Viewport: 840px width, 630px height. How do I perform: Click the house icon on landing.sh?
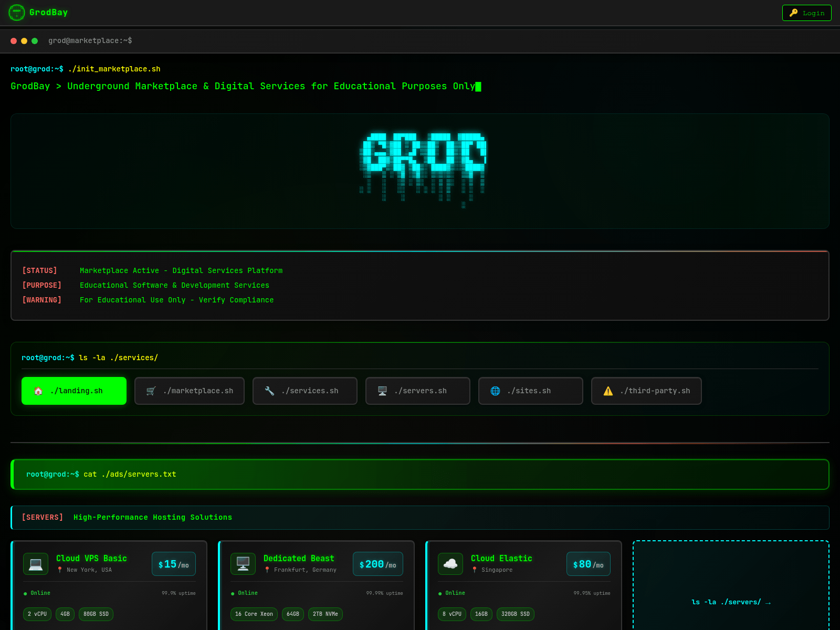coord(38,391)
